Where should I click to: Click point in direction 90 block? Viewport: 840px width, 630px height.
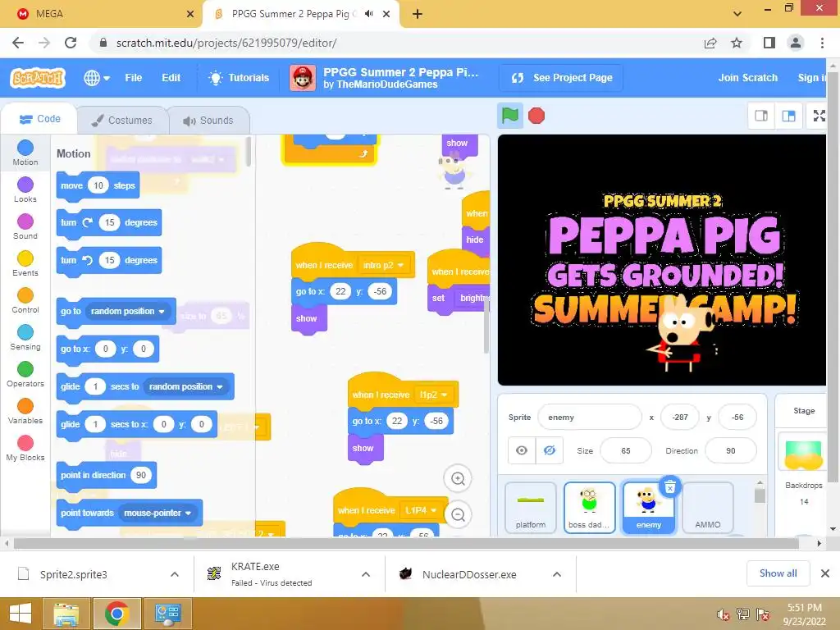(106, 476)
